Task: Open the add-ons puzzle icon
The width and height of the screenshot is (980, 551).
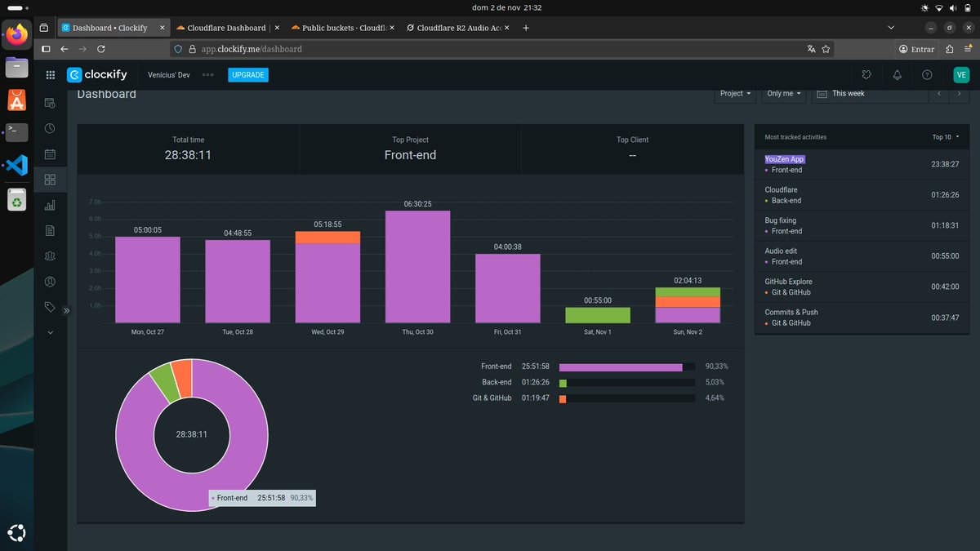Action: point(866,74)
